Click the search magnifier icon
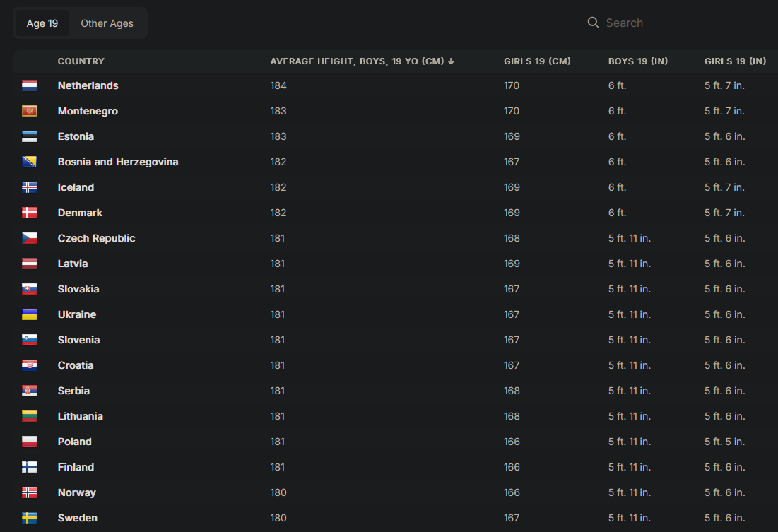The height and width of the screenshot is (532, 778). [x=593, y=23]
